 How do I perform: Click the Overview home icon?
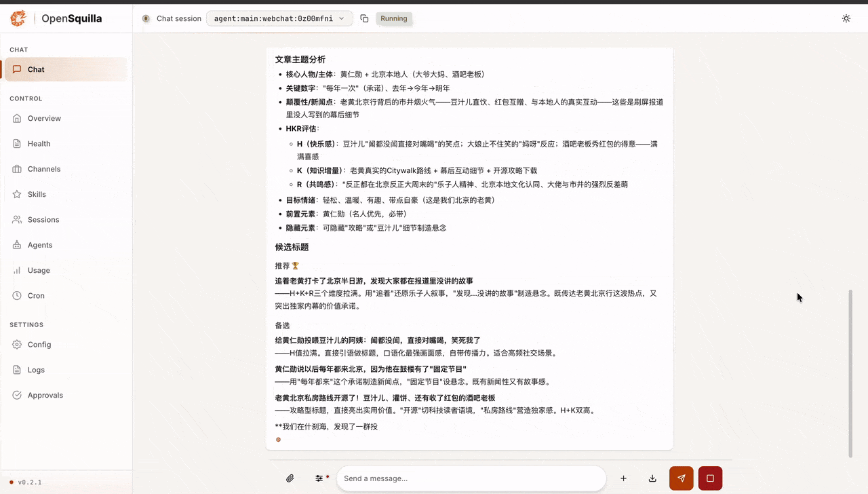[17, 118]
